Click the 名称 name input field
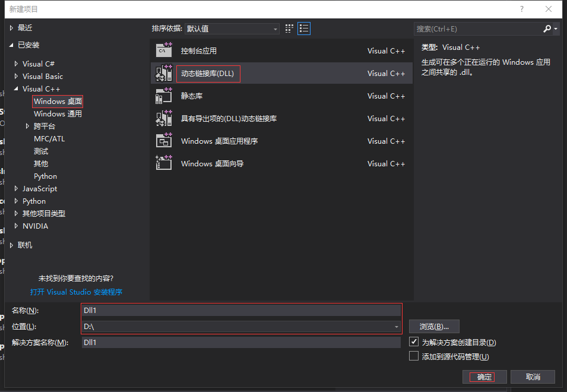This screenshot has height=392, width=567. click(241, 310)
